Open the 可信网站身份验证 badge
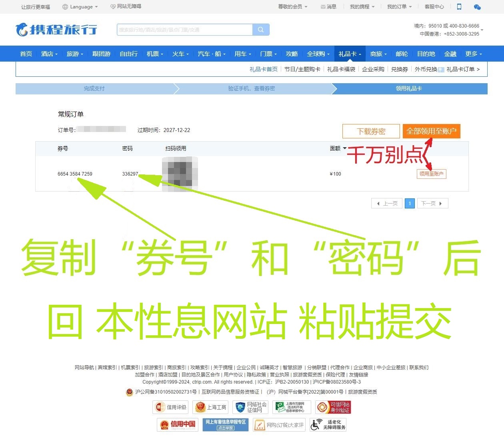The height and width of the screenshot is (440, 504). pos(333,407)
